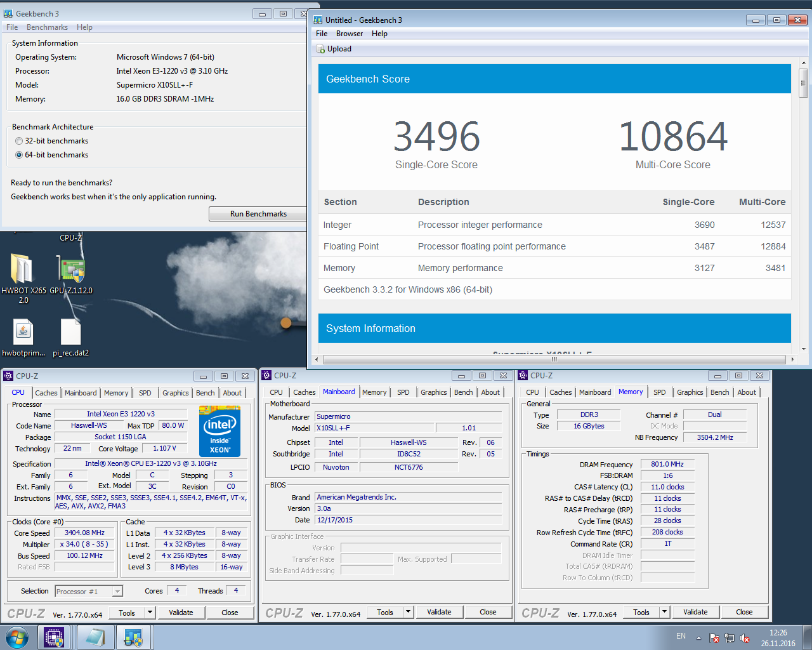
Task: Click the Southbridge ID8C52 field
Action: click(409, 454)
